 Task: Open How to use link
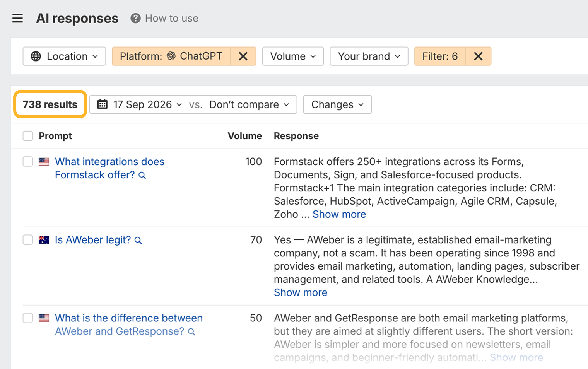(x=172, y=18)
